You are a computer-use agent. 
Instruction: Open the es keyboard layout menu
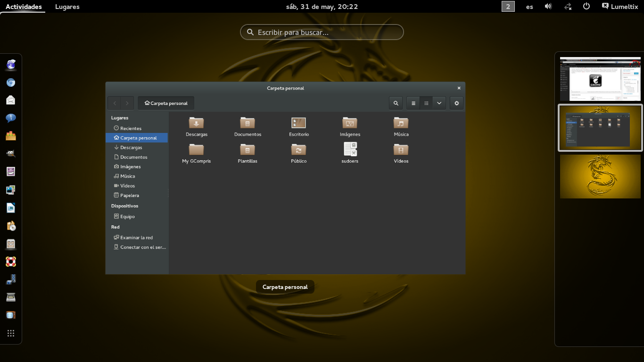[x=529, y=7]
